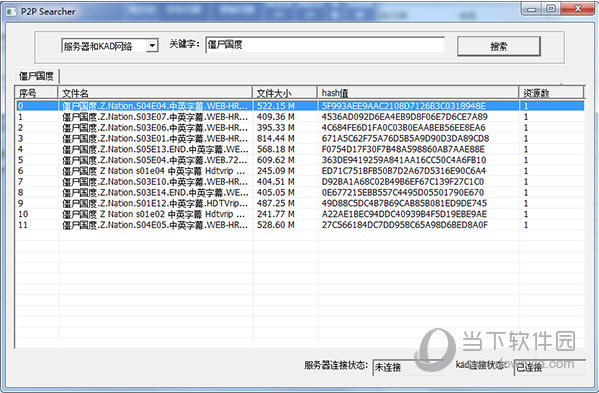Click hash beginning with 4536AD092D6E
This screenshot has height=393, width=599.
pos(405,117)
